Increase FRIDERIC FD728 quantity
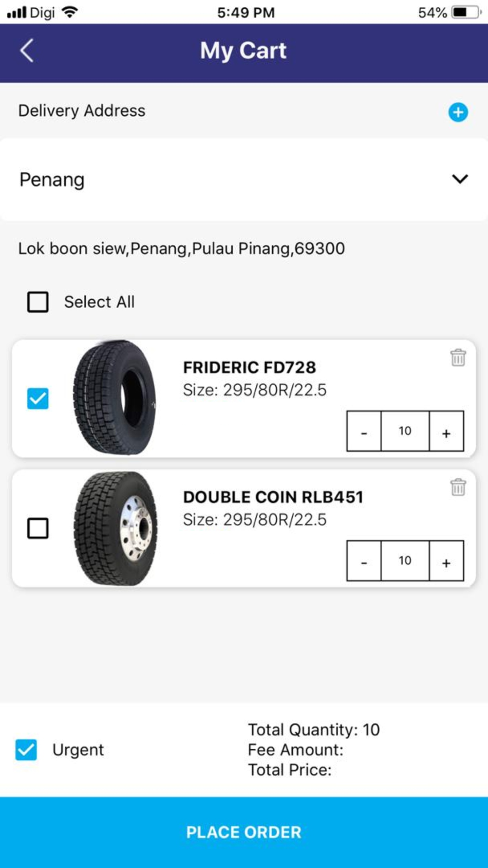Image resolution: width=488 pixels, height=868 pixels. pyautogui.click(x=446, y=431)
